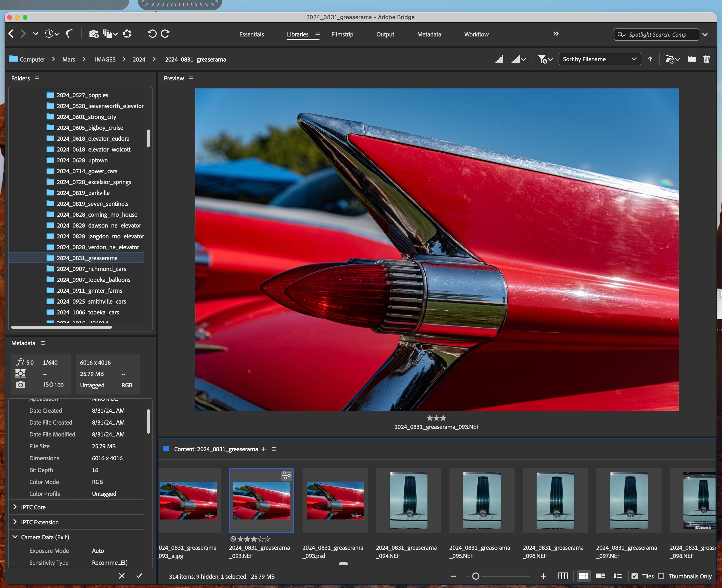Click the boomerang Return to Photoshop icon
Viewport: 722px width, 588px height.
pyautogui.click(x=69, y=34)
